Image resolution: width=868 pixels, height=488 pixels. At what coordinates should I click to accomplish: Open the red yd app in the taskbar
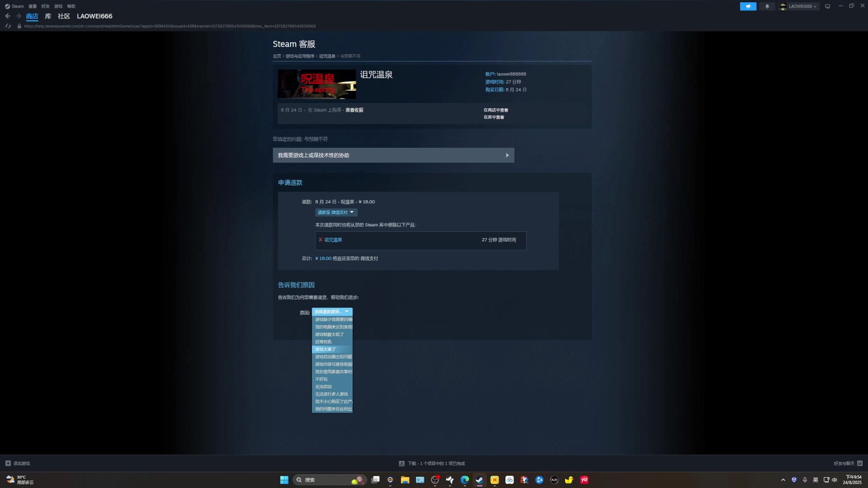click(x=584, y=480)
